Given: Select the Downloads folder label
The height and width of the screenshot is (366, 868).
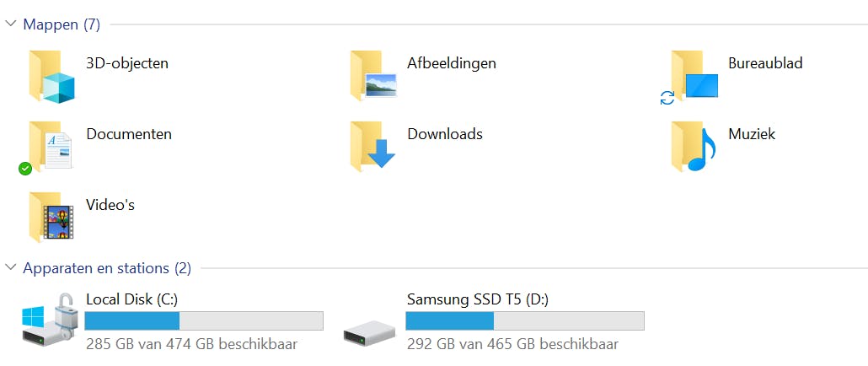Looking at the screenshot, I should pos(445,134).
